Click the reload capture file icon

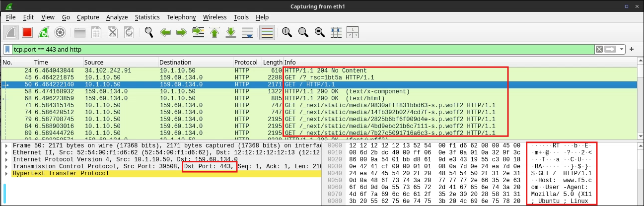[x=129, y=32]
